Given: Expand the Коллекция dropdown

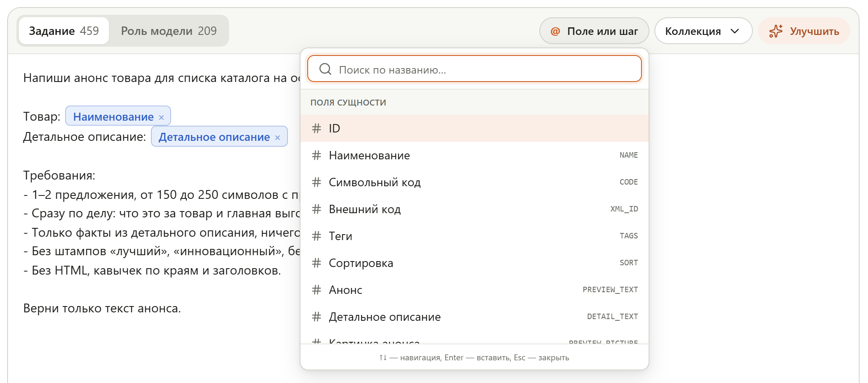Looking at the screenshot, I should click(703, 31).
